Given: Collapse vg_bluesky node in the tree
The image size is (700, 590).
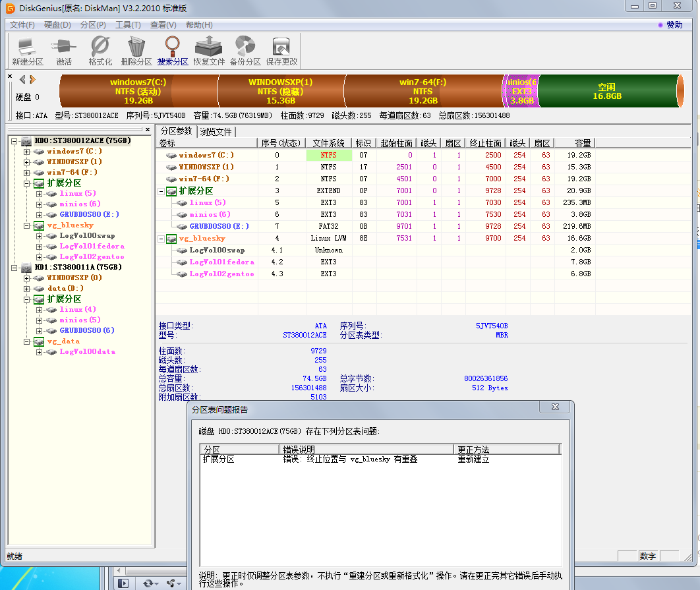Looking at the screenshot, I should [x=27, y=225].
